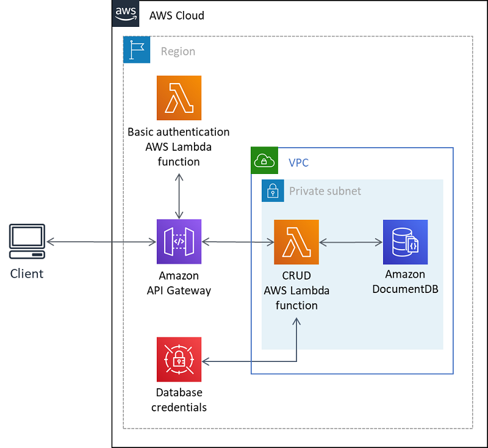
Task: Click the 'Database credentials' caption
Action: tap(179, 400)
